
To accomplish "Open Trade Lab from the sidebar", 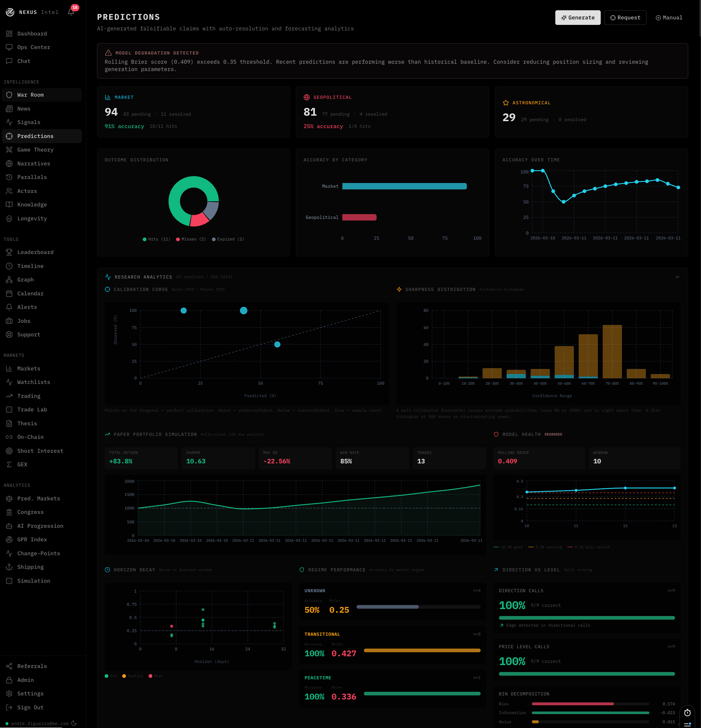I will click(42, 409).
